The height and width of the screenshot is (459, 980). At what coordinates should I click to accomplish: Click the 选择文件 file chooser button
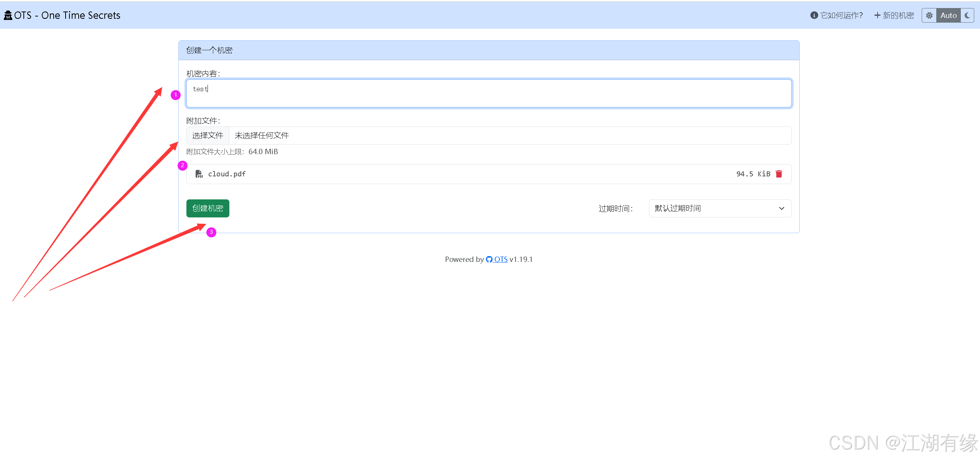[x=208, y=136]
